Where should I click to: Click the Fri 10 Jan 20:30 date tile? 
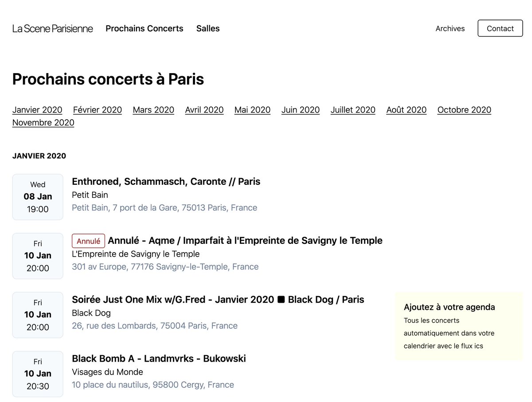(x=38, y=374)
